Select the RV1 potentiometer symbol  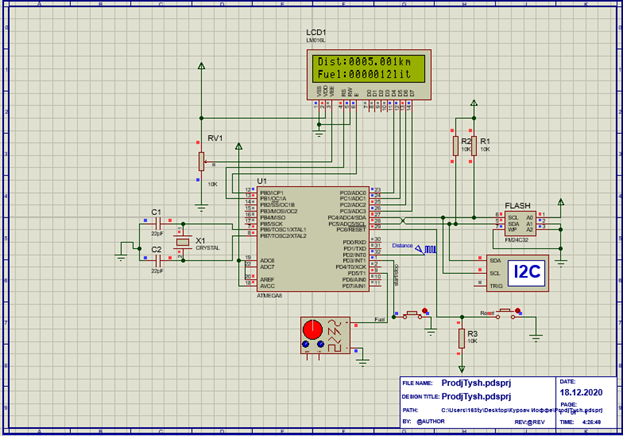tap(201, 161)
